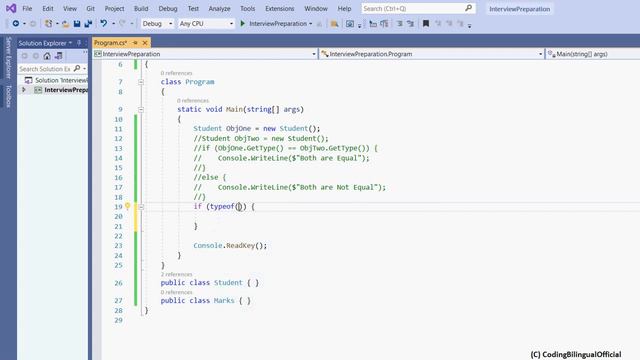Click the search magnifier icon in the top search box
This screenshot has height=360, width=640.
[469, 8]
